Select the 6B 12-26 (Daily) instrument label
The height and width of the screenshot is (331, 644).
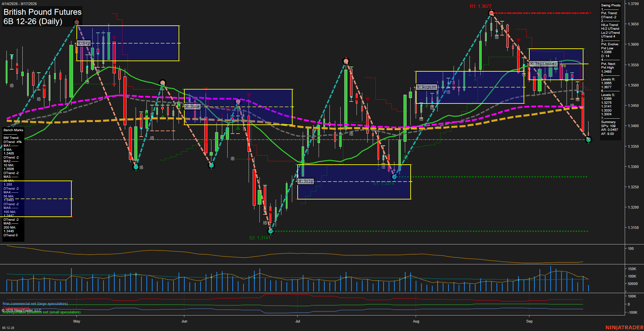click(33, 22)
